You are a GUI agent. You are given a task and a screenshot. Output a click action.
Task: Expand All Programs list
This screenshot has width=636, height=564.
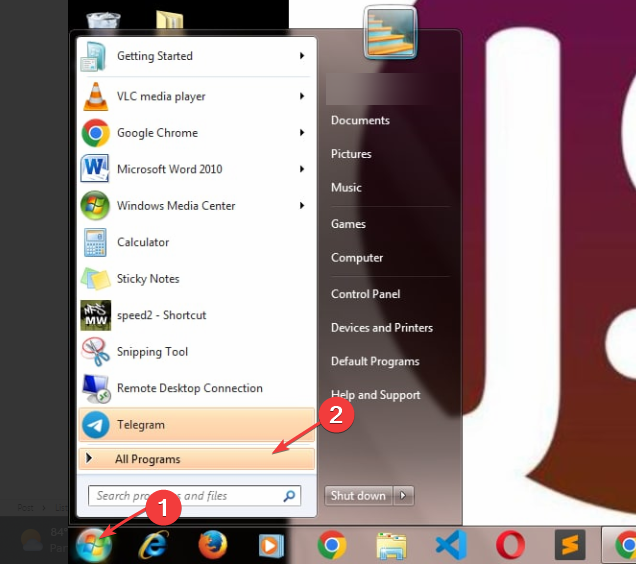(196, 459)
